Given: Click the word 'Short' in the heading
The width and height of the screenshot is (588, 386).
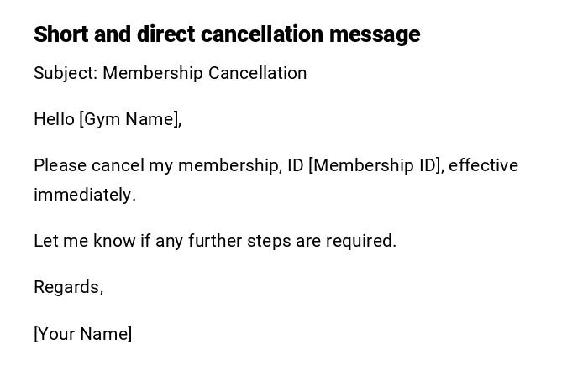Looking at the screenshot, I should click(57, 34).
